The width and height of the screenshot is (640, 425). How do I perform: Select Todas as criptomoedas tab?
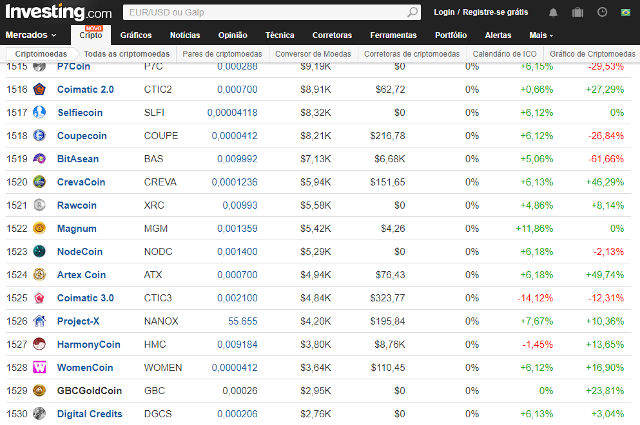click(127, 54)
